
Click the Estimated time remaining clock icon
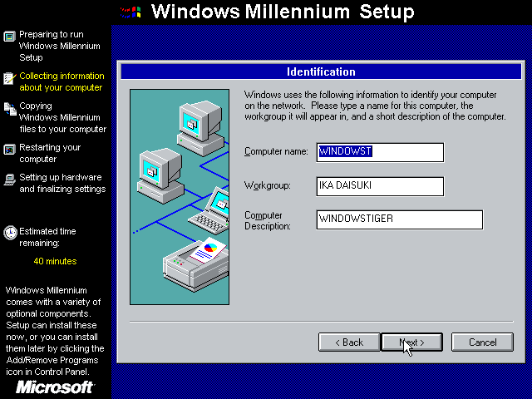(x=10, y=233)
